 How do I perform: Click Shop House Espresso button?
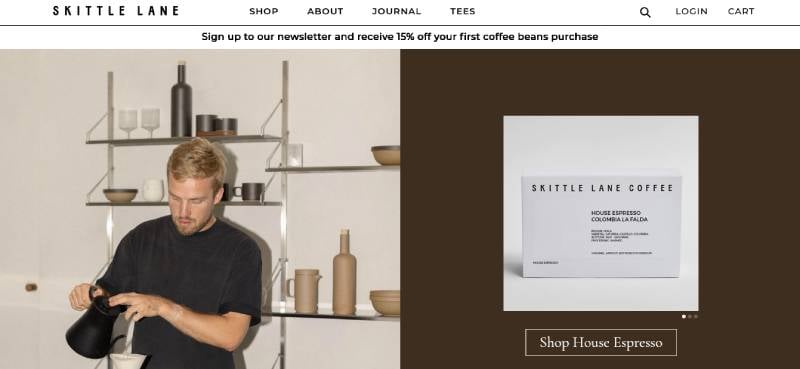point(601,342)
